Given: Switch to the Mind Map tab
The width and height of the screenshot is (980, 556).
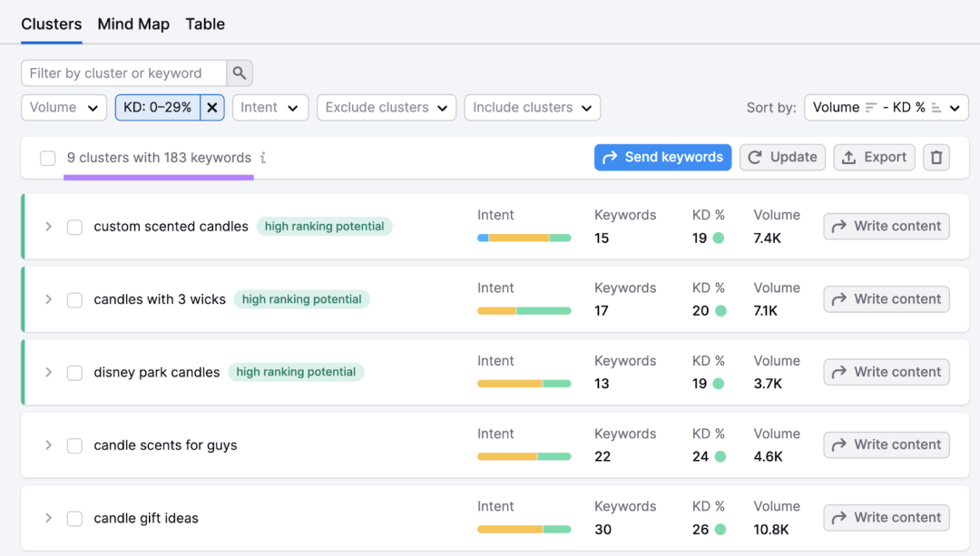Looking at the screenshot, I should [x=133, y=24].
